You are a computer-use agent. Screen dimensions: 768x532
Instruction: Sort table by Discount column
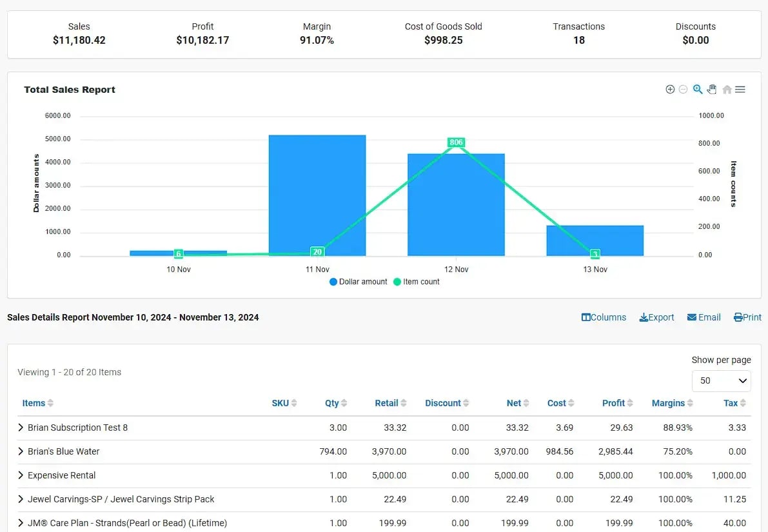[447, 403]
